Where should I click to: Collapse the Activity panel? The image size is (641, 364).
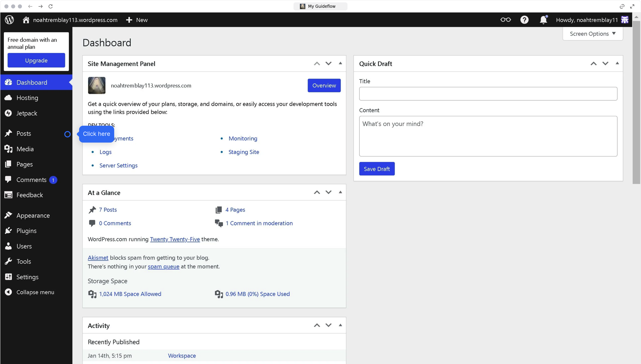(x=340, y=325)
